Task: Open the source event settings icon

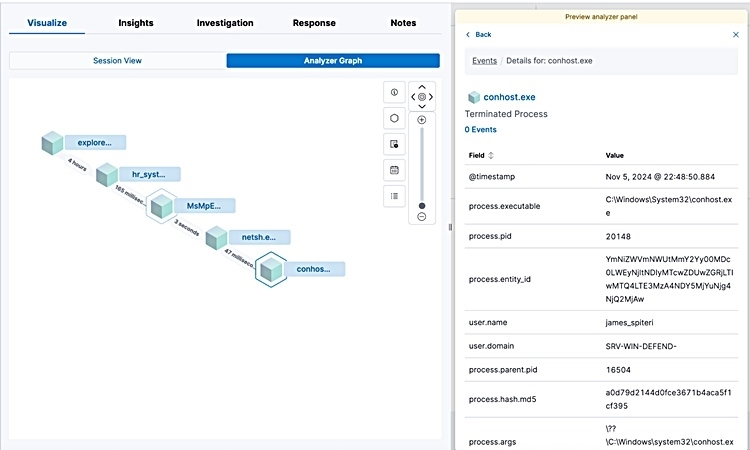Action: tap(394, 144)
